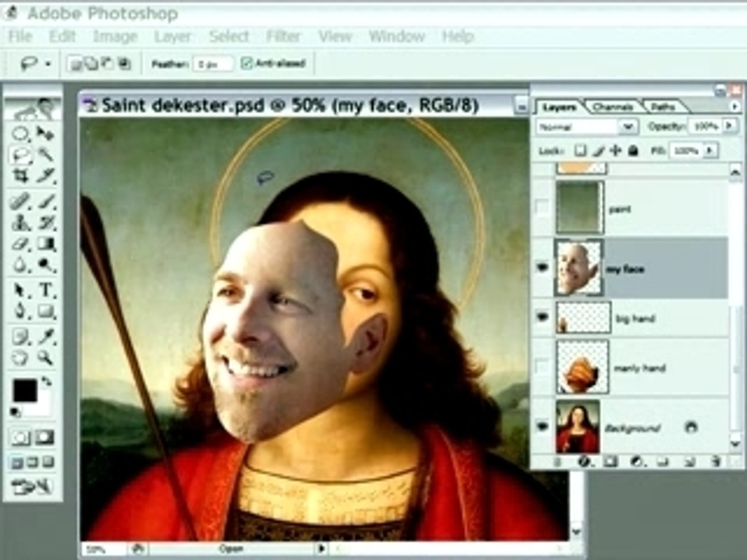This screenshot has height=560, width=747.
Task: Add a layer mask
Action: (x=611, y=461)
